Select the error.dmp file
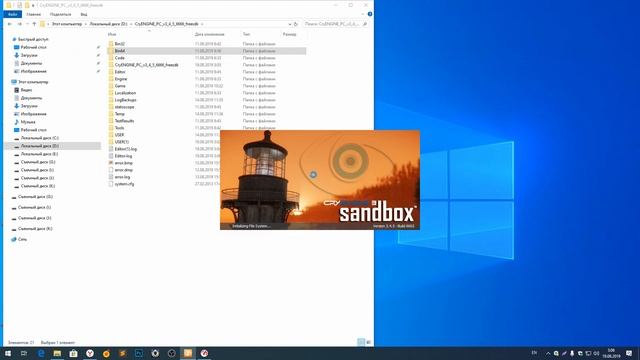 [123, 170]
